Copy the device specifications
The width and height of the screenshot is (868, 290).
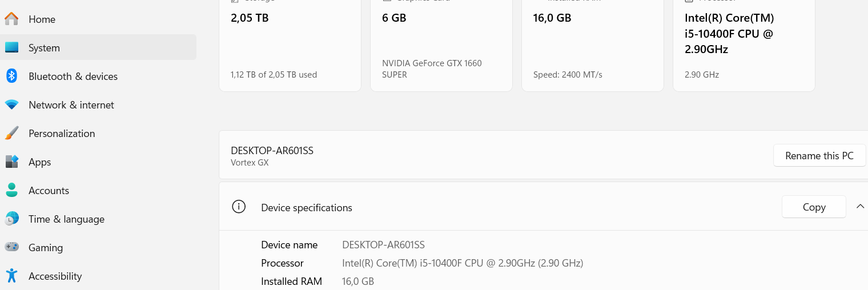click(813, 207)
